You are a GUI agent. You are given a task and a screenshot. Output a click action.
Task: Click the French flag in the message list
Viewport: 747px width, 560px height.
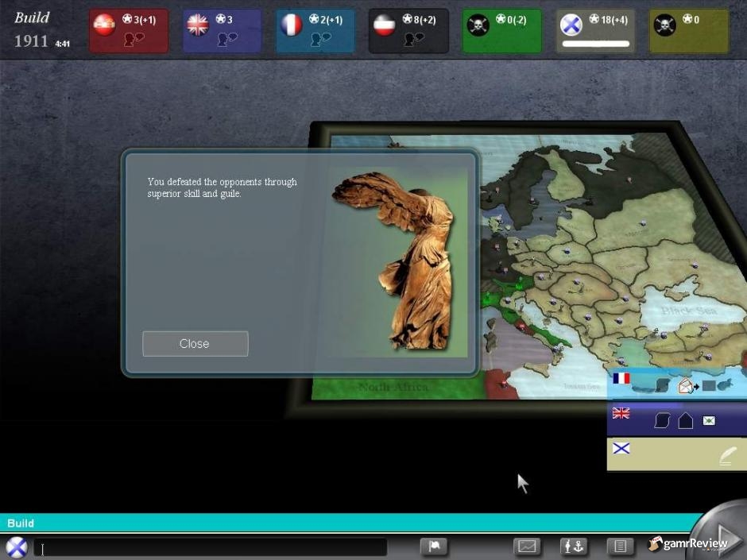[x=621, y=379]
